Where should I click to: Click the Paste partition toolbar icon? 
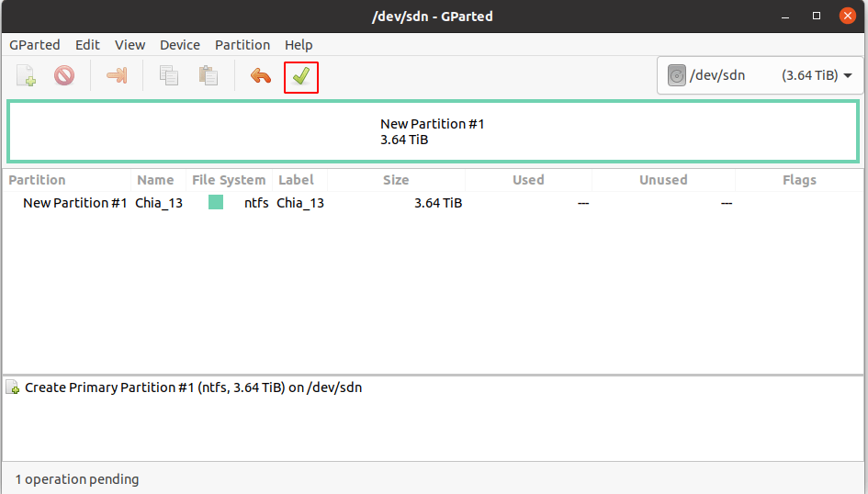pyautogui.click(x=209, y=75)
